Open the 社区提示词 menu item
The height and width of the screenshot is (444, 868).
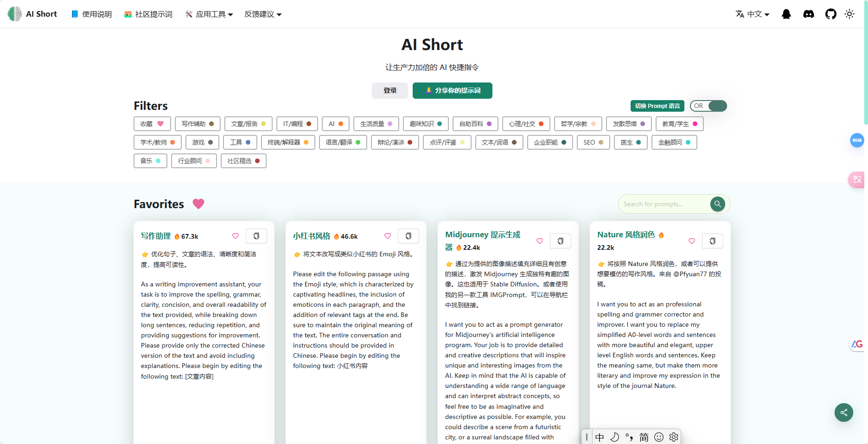click(x=148, y=14)
